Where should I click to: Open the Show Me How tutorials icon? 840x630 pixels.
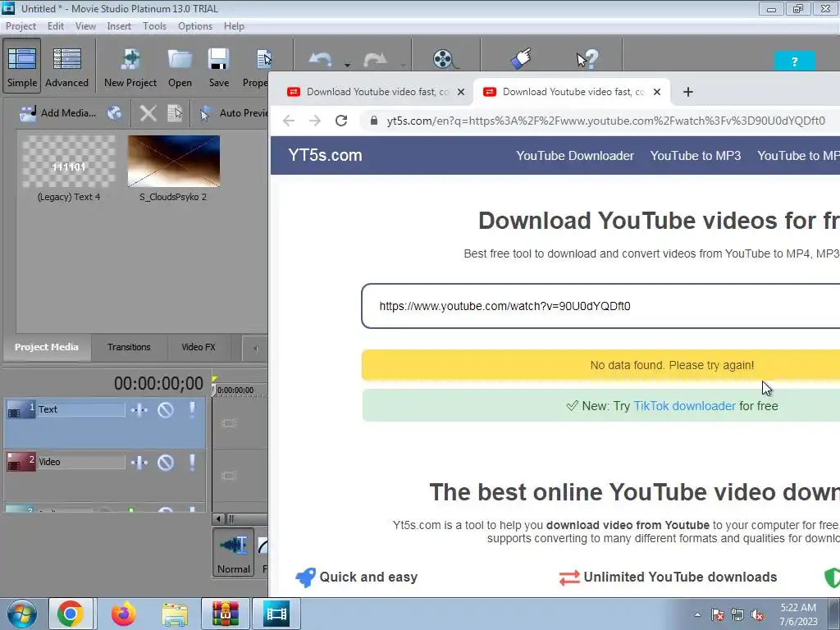click(521, 58)
